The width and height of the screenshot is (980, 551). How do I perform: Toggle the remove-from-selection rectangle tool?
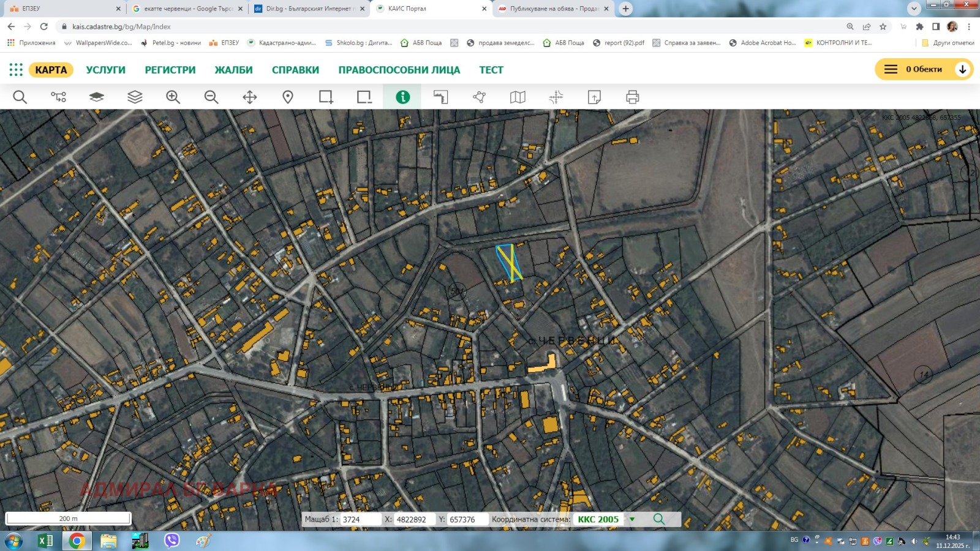tap(364, 97)
